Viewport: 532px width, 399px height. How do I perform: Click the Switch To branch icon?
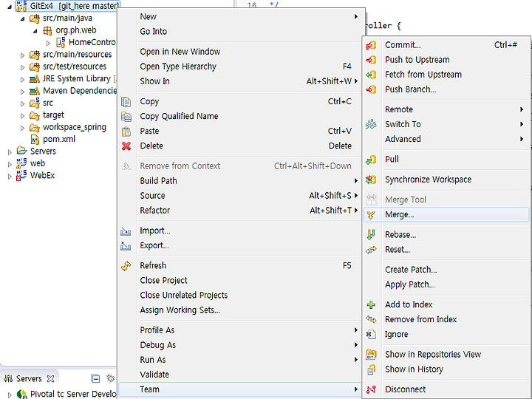pyautogui.click(x=371, y=125)
